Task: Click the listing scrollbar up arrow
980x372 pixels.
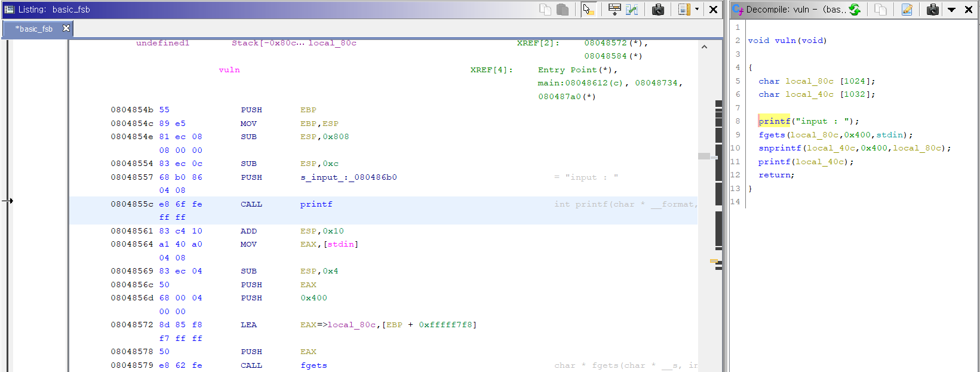Action: point(704,47)
